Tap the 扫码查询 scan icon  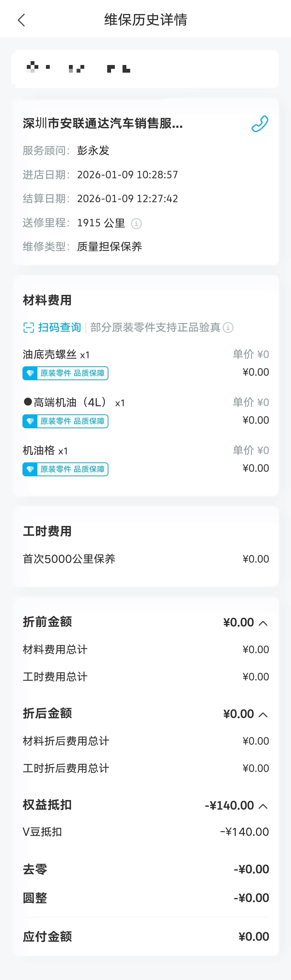[28, 328]
